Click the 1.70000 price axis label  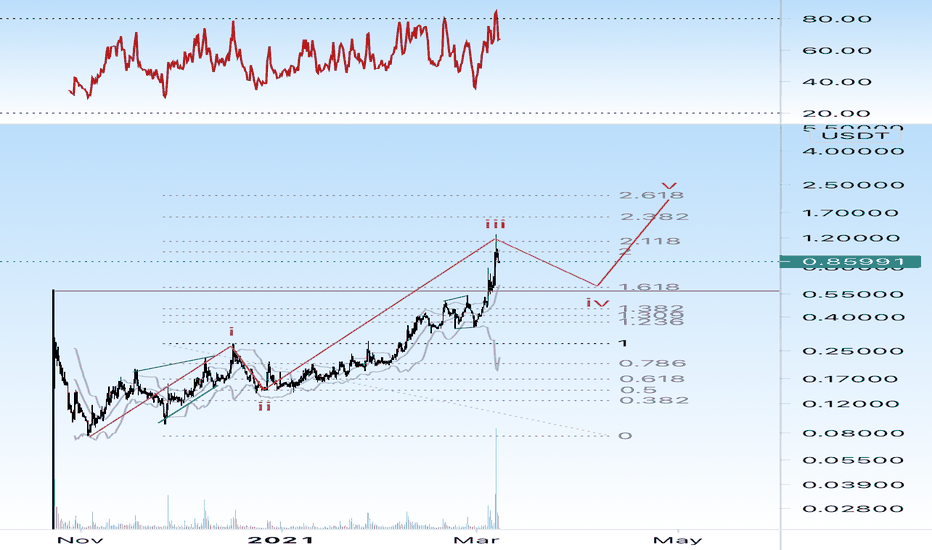tap(851, 213)
